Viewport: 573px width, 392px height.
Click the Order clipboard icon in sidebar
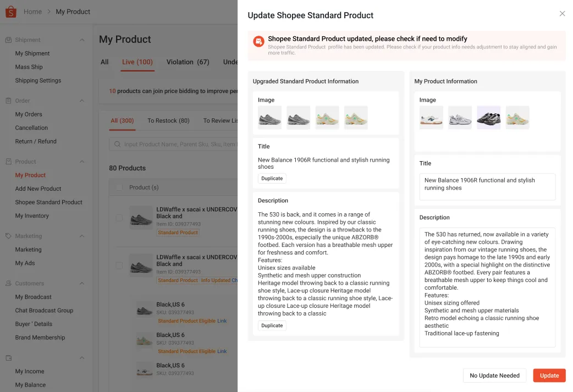8,101
